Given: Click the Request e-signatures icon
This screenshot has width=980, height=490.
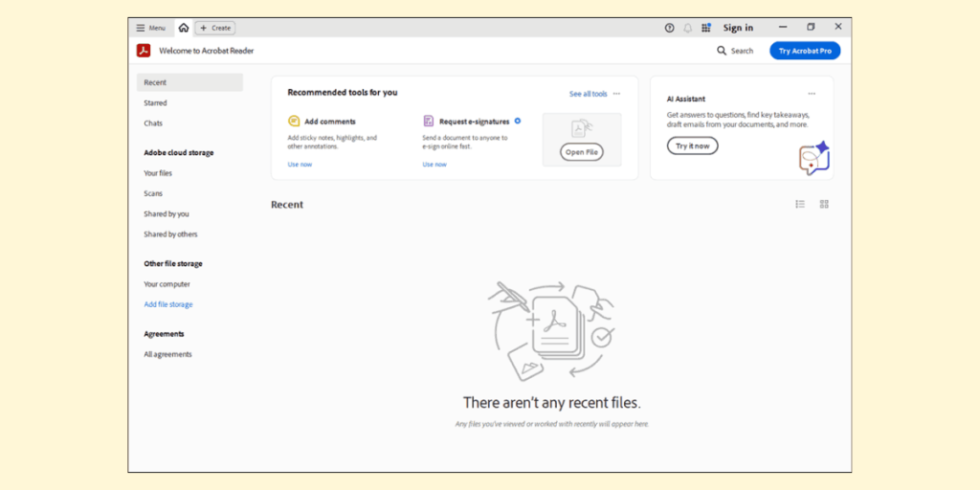Looking at the screenshot, I should [428, 122].
